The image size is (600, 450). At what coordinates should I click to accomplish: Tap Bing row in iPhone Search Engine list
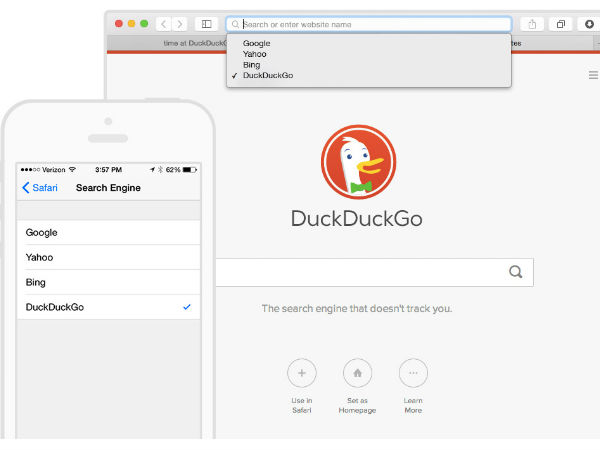109,282
